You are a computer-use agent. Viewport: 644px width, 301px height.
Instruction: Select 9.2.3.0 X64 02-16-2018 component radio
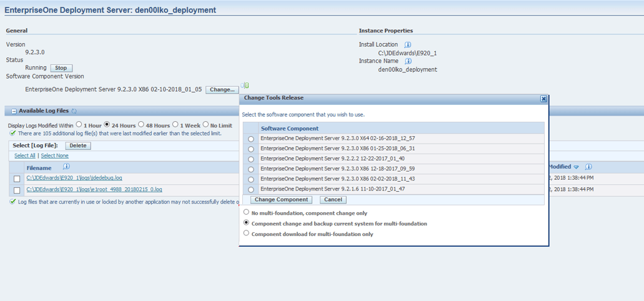click(x=251, y=139)
